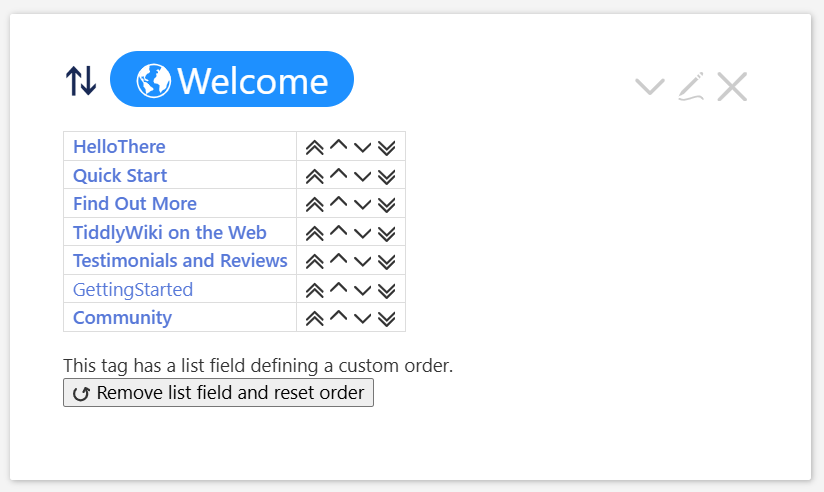Screen dimensions: 824x492
Task: Click the up-down arrows icon beside Welcome
Action: click(81, 80)
